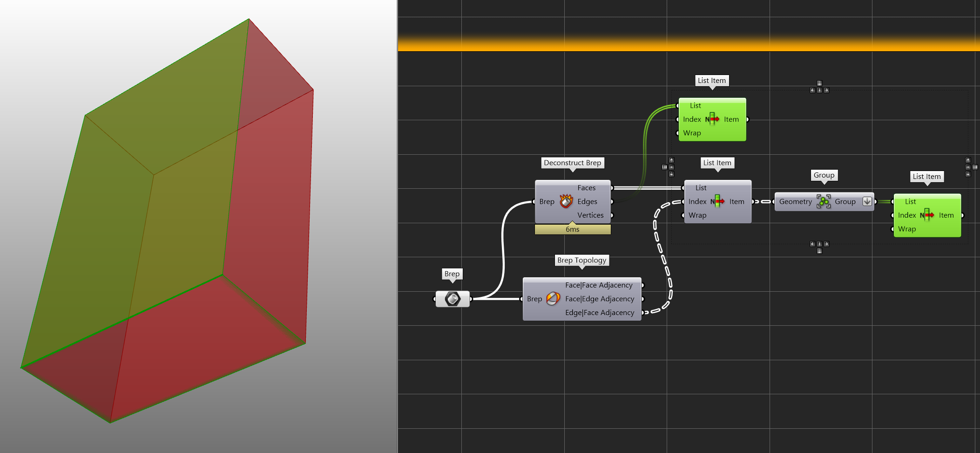980x453 pixels.
Task: Click the 6ms profiler tag
Action: [x=573, y=229]
